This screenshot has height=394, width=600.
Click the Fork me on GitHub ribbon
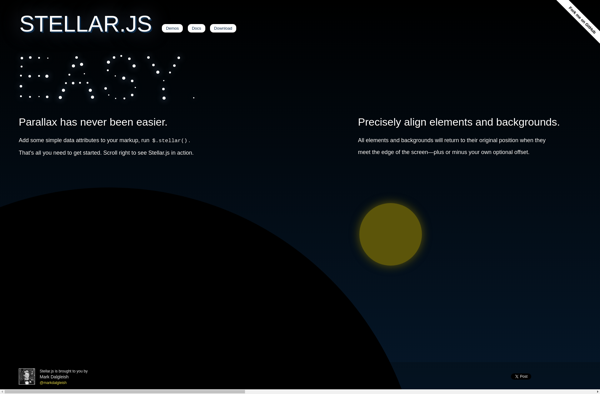click(582, 19)
